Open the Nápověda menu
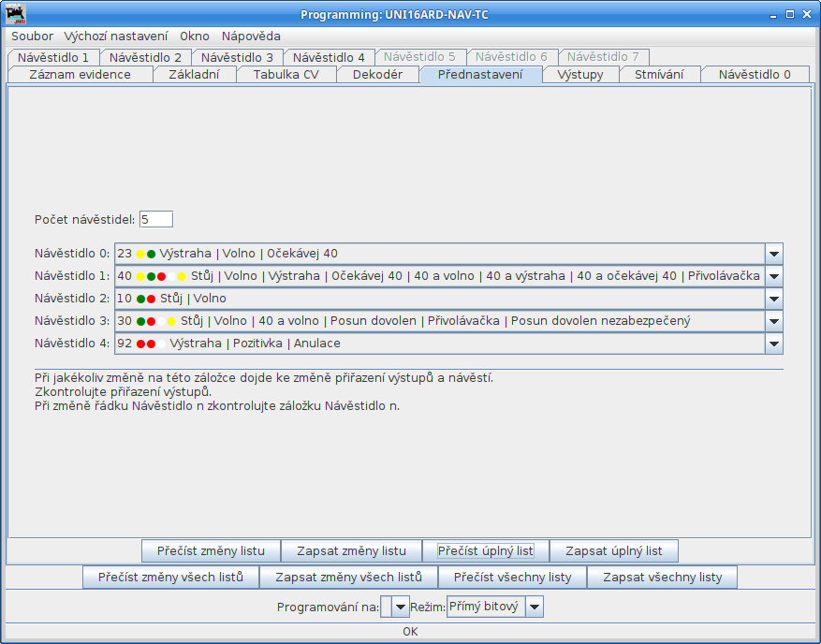Viewport: 821px width, 644px height. tap(251, 37)
